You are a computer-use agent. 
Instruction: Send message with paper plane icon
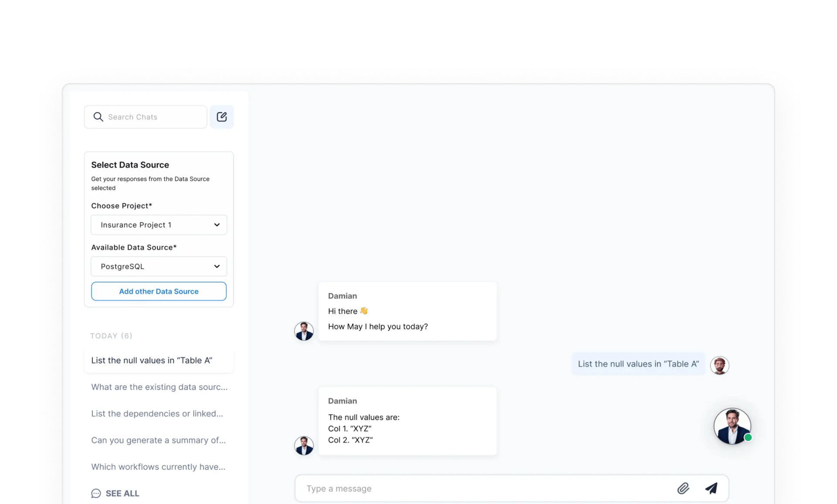point(711,488)
